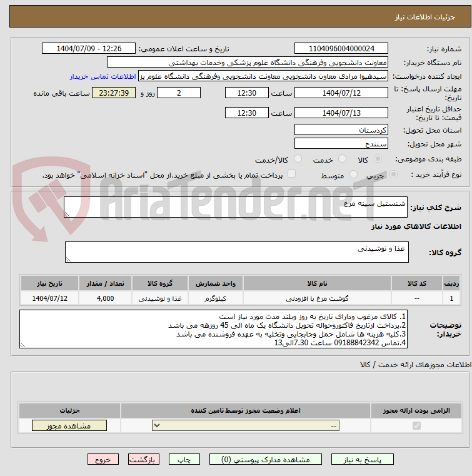The height and width of the screenshot is (476, 472).
Task: Click the بازگشت back button
Action: tap(144, 459)
